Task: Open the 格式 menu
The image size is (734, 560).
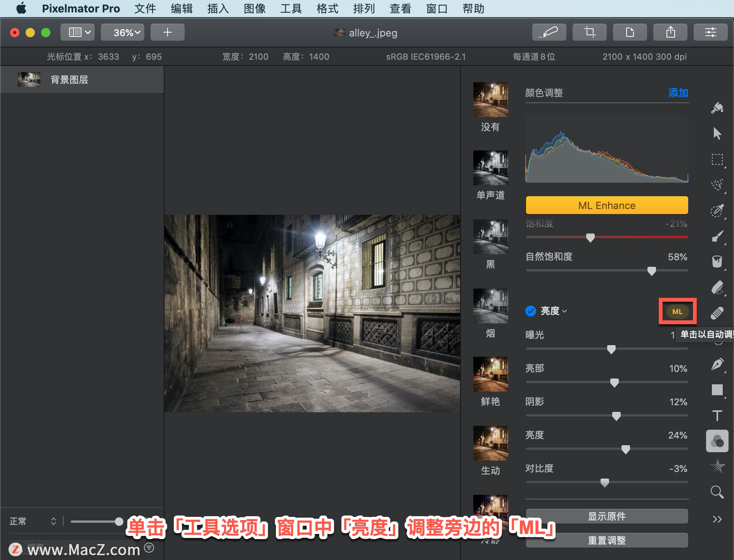Action: tap(327, 9)
